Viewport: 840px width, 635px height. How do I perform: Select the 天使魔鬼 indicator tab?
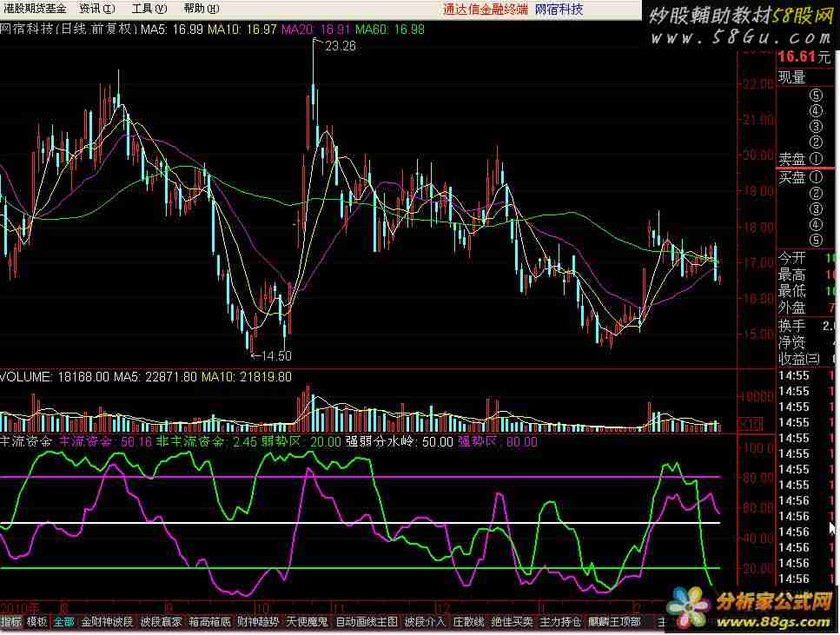307,622
